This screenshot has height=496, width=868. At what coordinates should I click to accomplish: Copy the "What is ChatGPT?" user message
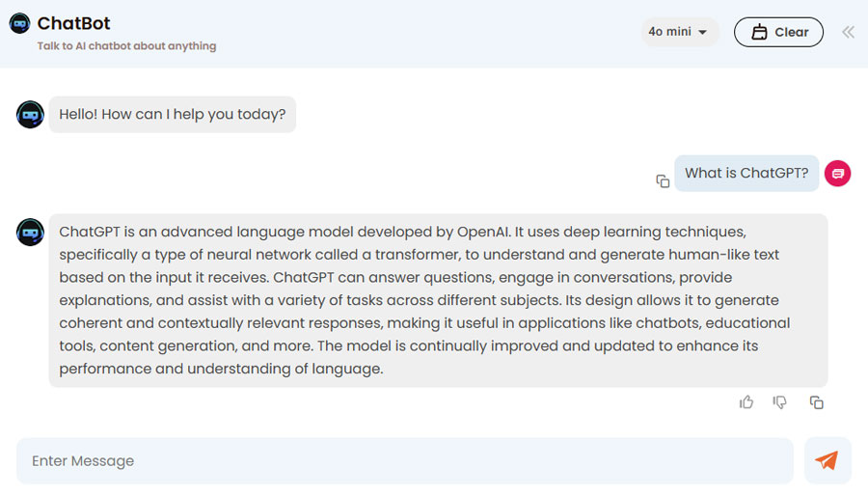663,181
